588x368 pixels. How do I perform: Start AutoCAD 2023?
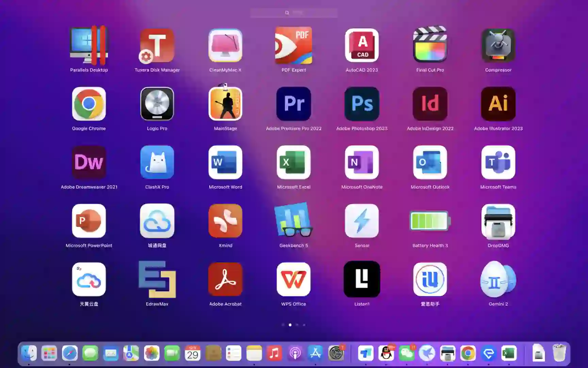click(362, 45)
